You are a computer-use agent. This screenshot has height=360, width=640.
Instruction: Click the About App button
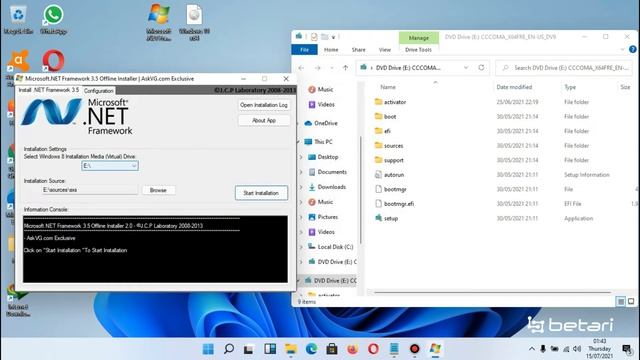coord(264,120)
